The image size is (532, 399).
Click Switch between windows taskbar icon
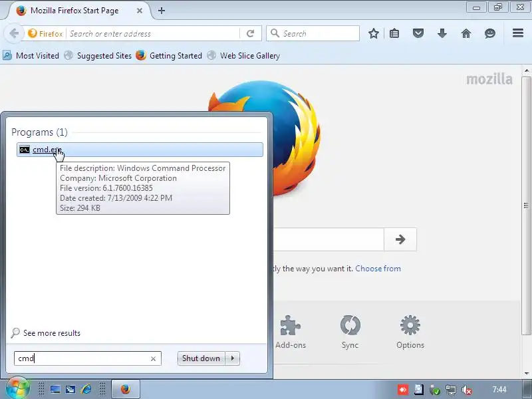(70, 389)
